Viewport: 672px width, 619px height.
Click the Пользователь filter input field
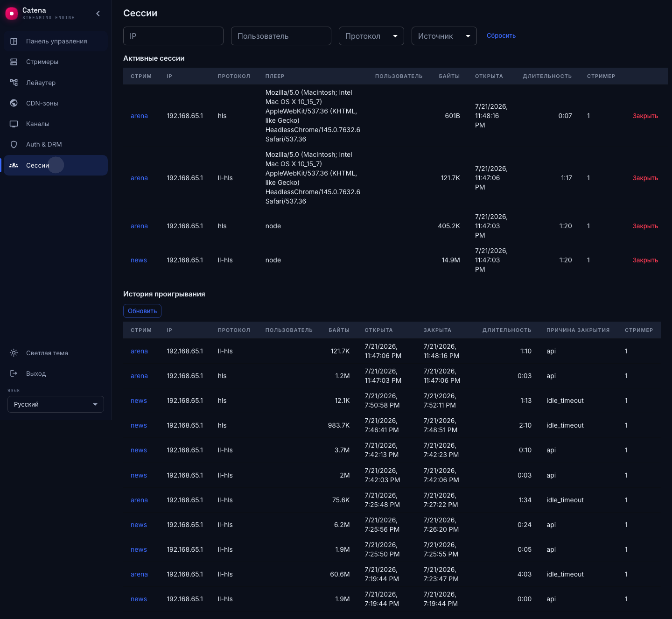[x=281, y=36]
